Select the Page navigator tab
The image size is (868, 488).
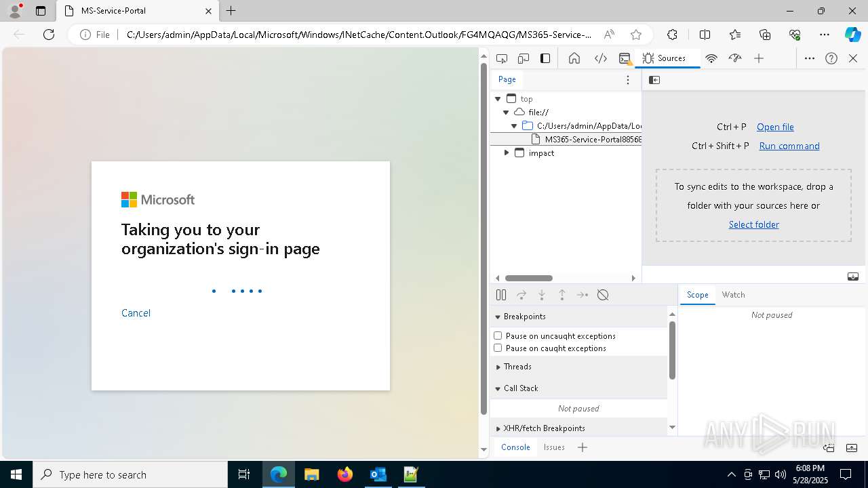(507, 79)
